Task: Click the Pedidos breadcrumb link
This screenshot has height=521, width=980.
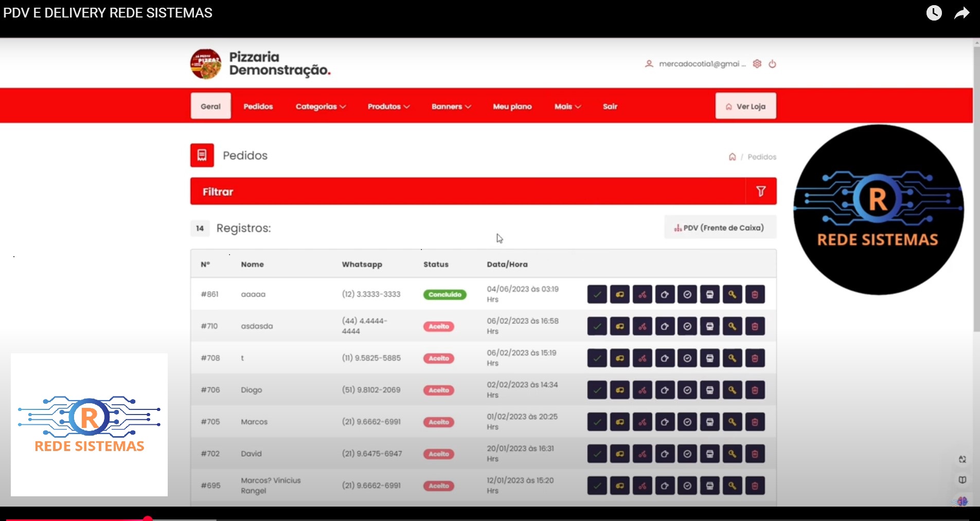Action: pyautogui.click(x=762, y=157)
